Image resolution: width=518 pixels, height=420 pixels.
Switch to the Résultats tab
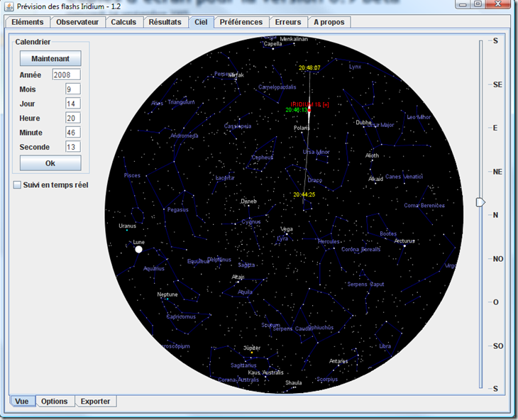click(x=165, y=22)
